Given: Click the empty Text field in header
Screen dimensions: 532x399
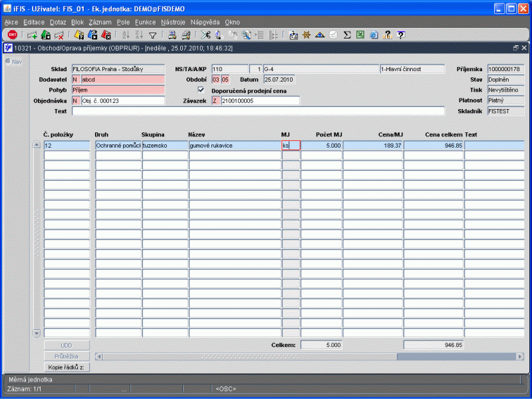Looking at the screenshot, I should tap(258, 111).
